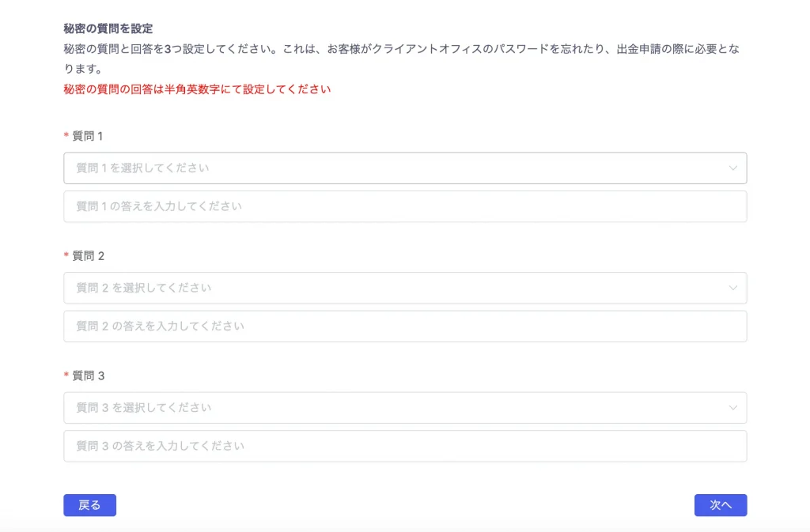Screen dimensions: 810x532
Task: Click the 質問 1 field label
Action: point(87,136)
